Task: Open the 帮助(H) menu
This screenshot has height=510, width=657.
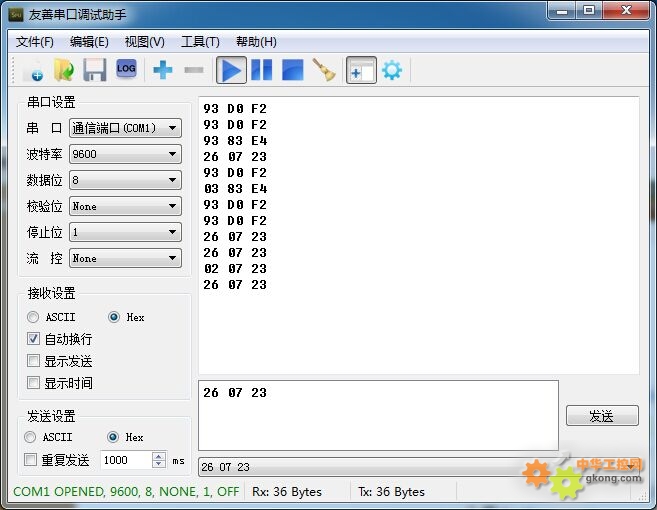Action: point(256,41)
